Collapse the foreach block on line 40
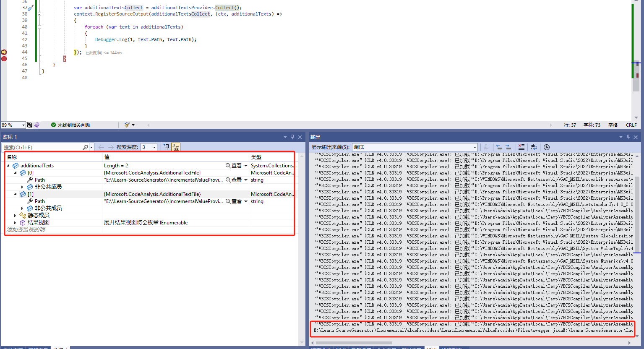Image resolution: width=644 pixels, height=349 pixels. 39,27
